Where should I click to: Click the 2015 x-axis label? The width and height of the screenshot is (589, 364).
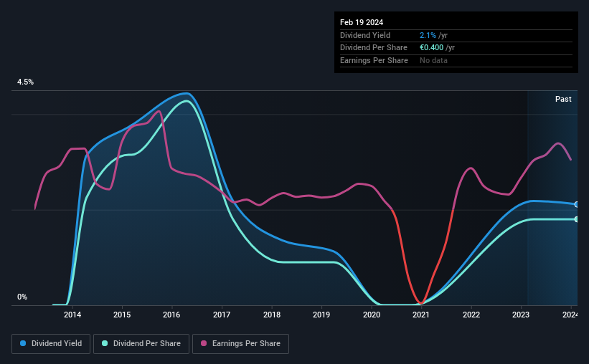click(122, 315)
